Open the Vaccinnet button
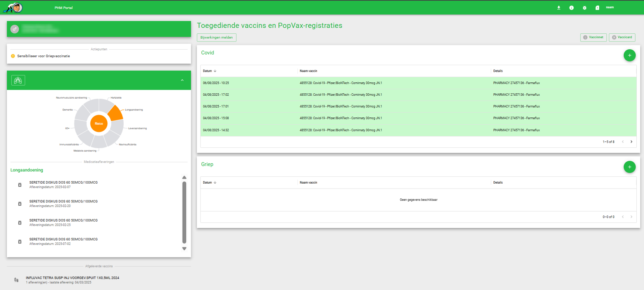This screenshot has height=290, width=644. click(x=594, y=37)
